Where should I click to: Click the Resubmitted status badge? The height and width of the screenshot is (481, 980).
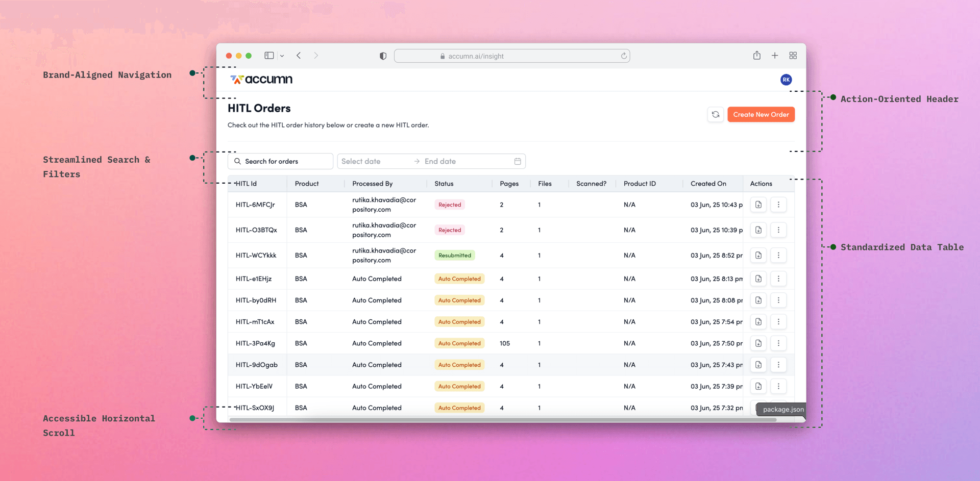tap(455, 255)
